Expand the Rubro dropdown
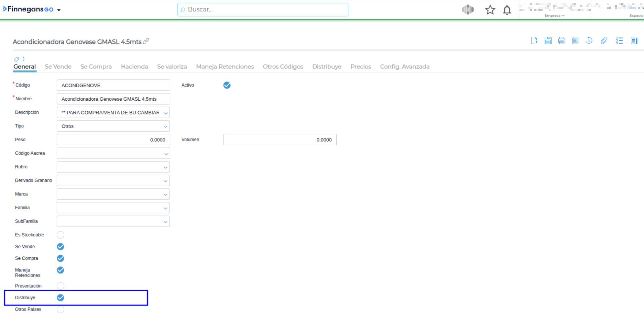 [x=113, y=167]
